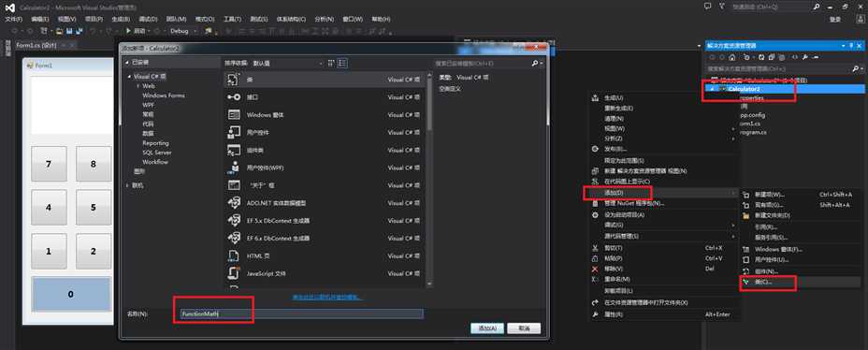Select the 用户控件 template

pyautogui.click(x=325, y=132)
